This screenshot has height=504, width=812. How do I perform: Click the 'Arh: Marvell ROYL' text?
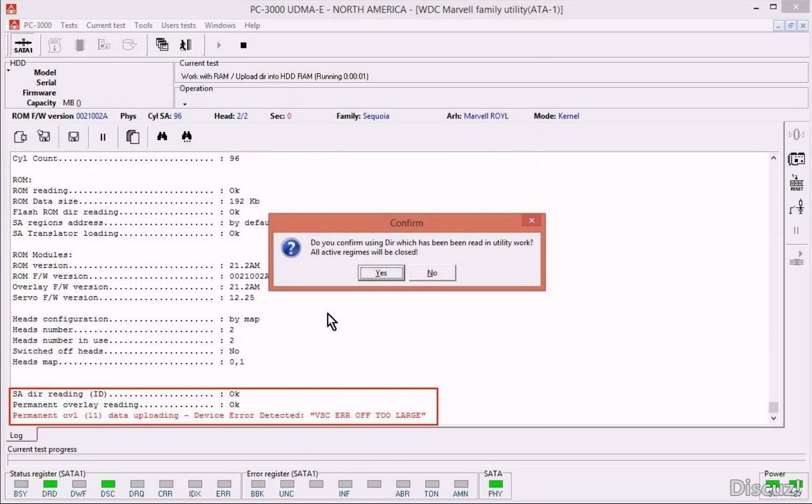tap(477, 116)
